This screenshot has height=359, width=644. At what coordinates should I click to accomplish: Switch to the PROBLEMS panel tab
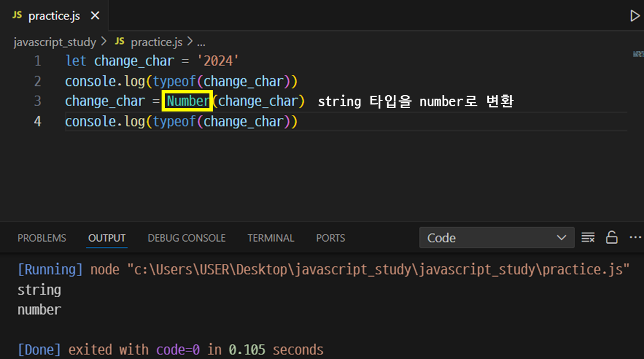pyautogui.click(x=42, y=238)
